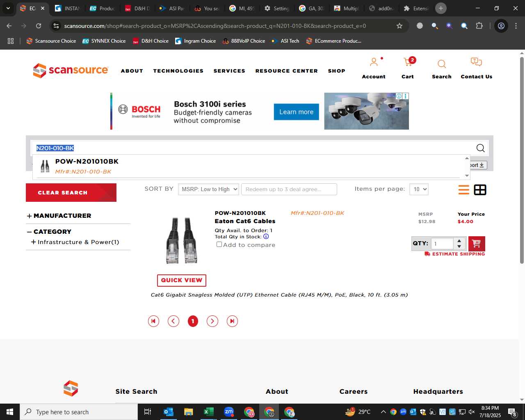
Task: Go to the previous results page
Action: coord(173,321)
